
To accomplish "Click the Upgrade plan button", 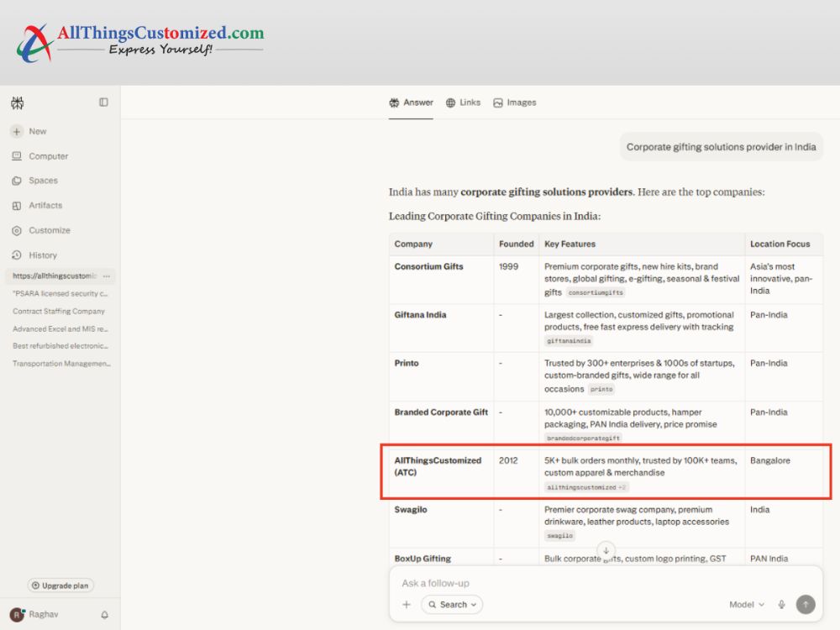I will (x=60, y=585).
